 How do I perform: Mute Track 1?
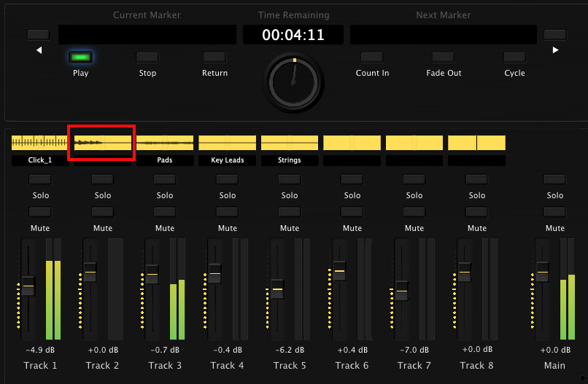pyautogui.click(x=40, y=212)
